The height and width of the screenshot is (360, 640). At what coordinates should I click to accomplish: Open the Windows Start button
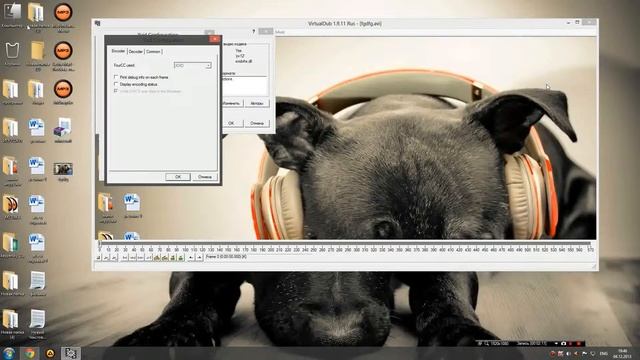pyautogui.click(x=9, y=353)
